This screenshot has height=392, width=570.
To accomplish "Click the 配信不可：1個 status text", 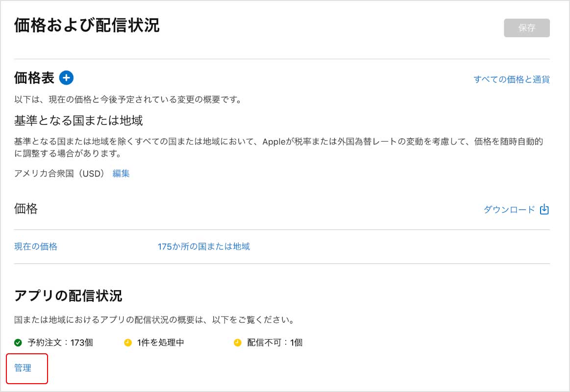I will [x=274, y=343].
